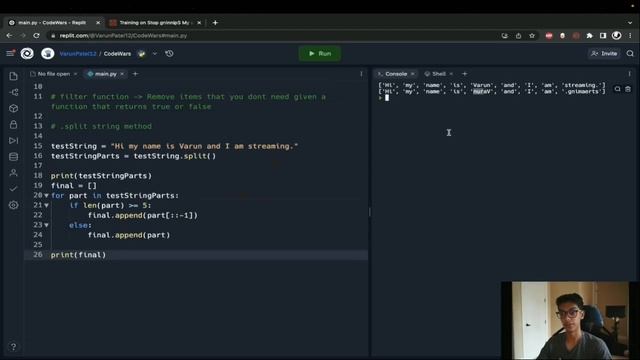Open the Help question mark icon
Viewport: 640px width, 360px height.
tap(13, 347)
